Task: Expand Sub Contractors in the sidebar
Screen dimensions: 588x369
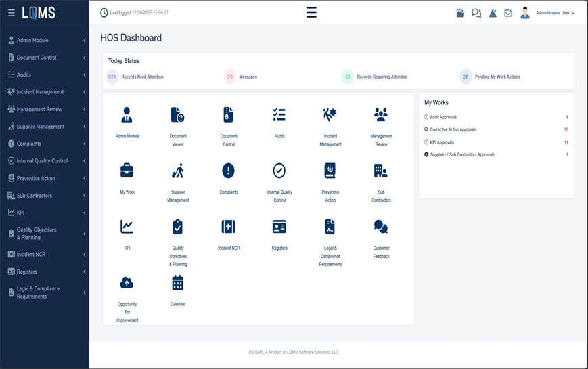Action: click(45, 196)
